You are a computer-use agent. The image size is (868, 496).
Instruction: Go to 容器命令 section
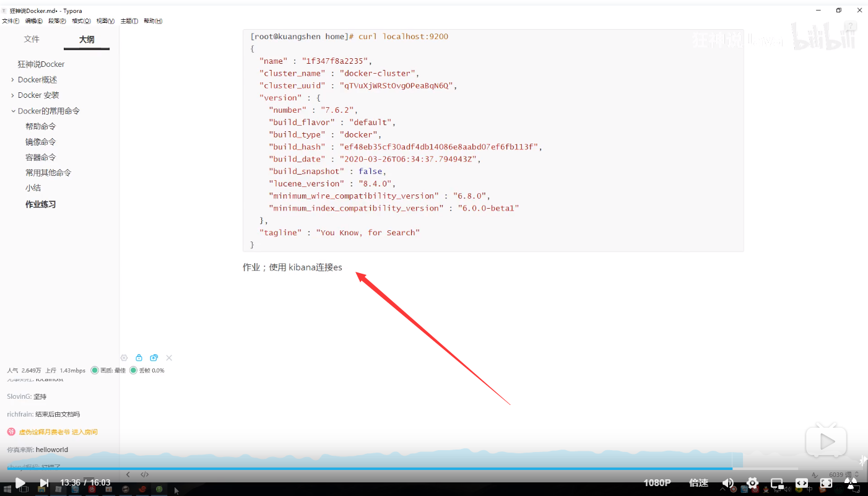point(40,157)
